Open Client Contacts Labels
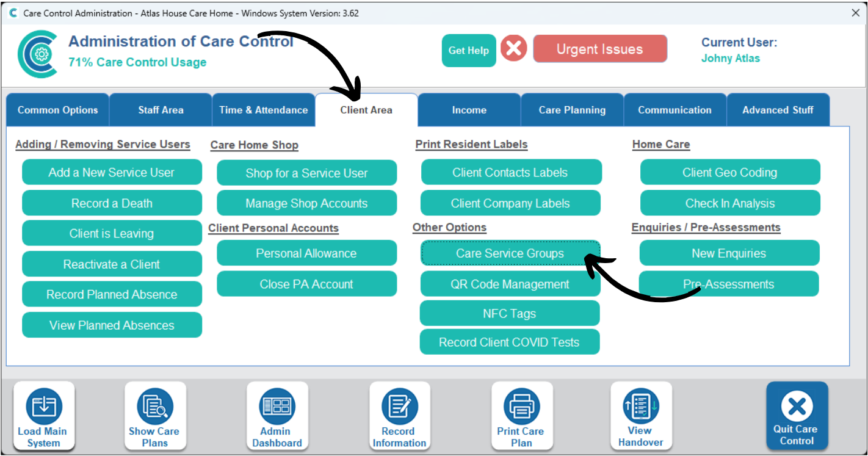The height and width of the screenshot is (456, 868). (x=510, y=172)
